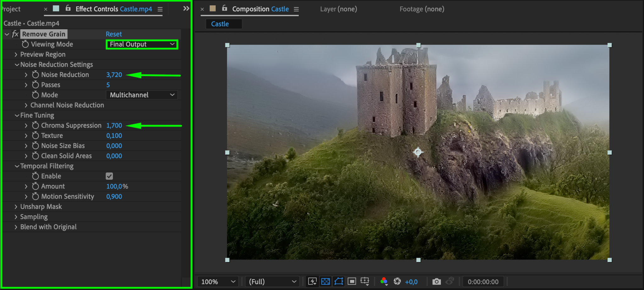
Task: Open the 100% magnification dropdown
Action: 218,282
